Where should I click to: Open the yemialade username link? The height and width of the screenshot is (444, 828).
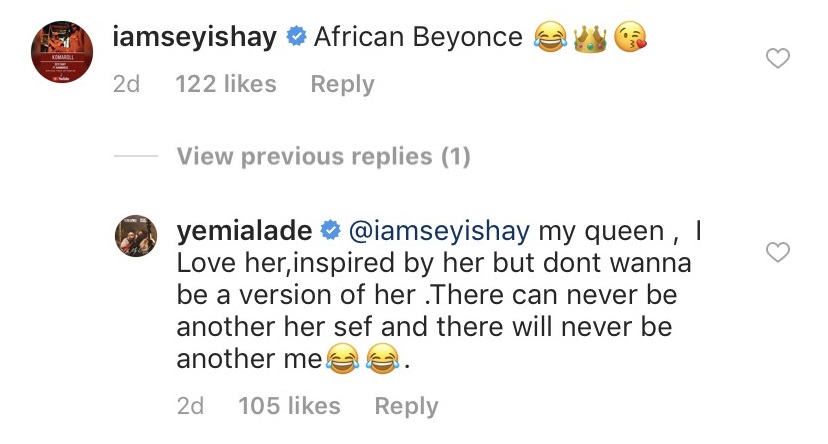coord(243,232)
